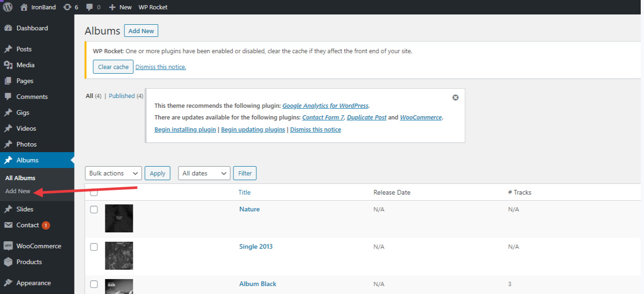Sort by the Title column header

245,192
